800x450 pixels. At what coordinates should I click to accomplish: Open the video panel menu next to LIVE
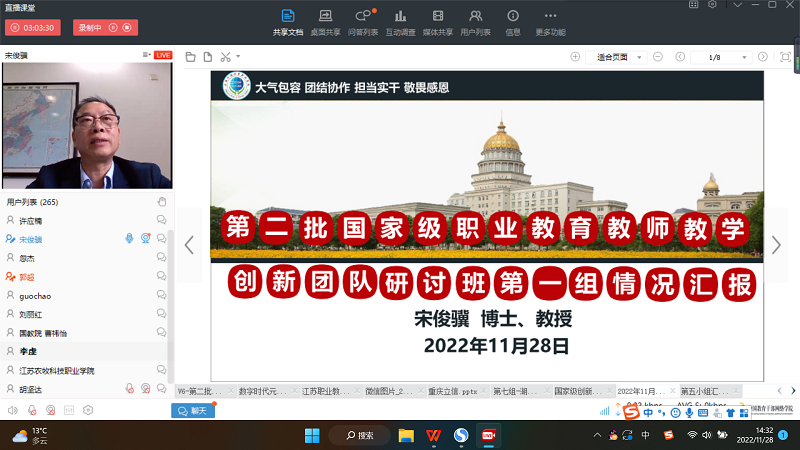click(x=146, y=55)
